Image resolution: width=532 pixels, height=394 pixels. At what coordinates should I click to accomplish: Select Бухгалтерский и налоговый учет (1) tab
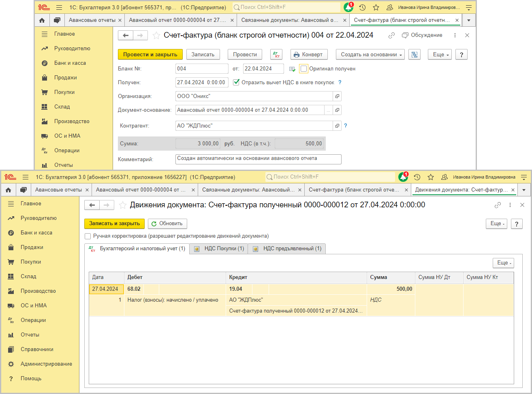coord(137,249)
